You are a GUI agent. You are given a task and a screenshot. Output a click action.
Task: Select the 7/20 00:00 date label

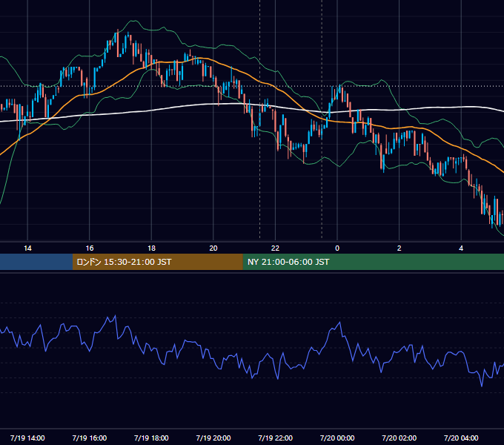click(x=337, y=438)
